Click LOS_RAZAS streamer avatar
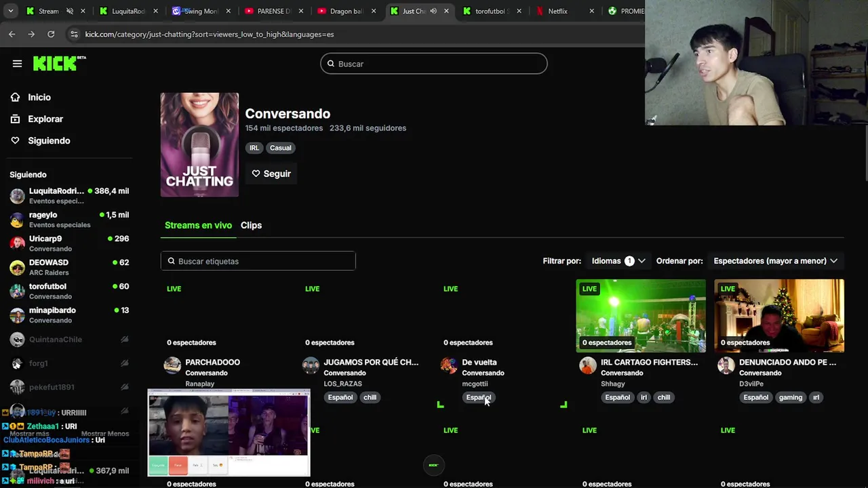 click(311, 366)
